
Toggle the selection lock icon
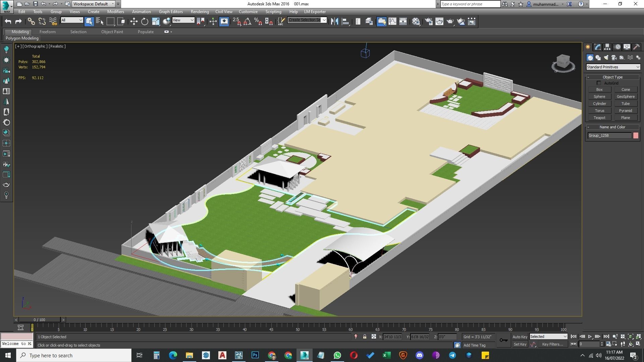click(365, 337)
